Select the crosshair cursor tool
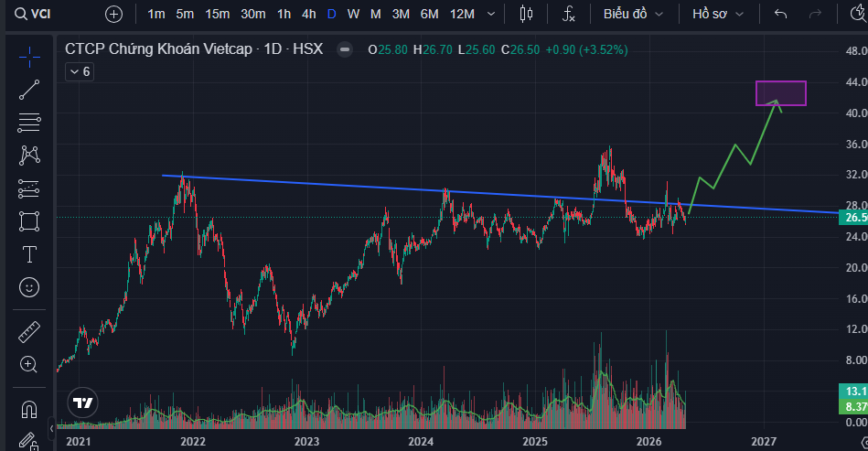 click(29, 57)
